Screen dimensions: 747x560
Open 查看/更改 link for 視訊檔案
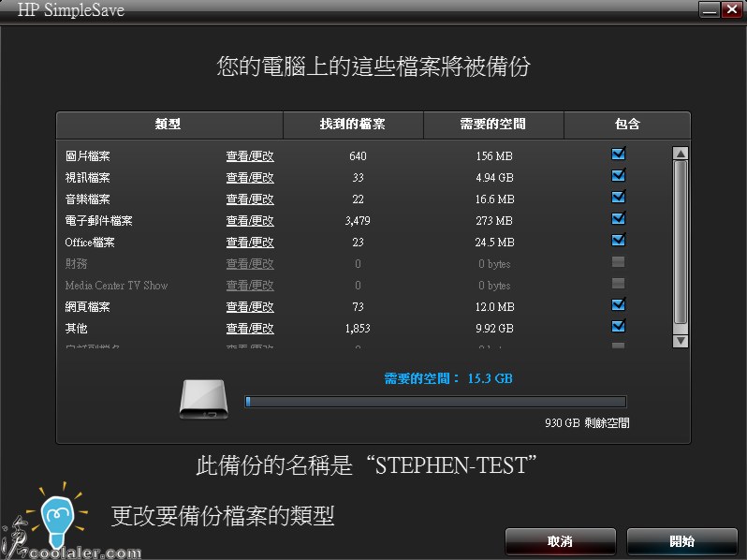pyautogui.click(x=250, y=177)
